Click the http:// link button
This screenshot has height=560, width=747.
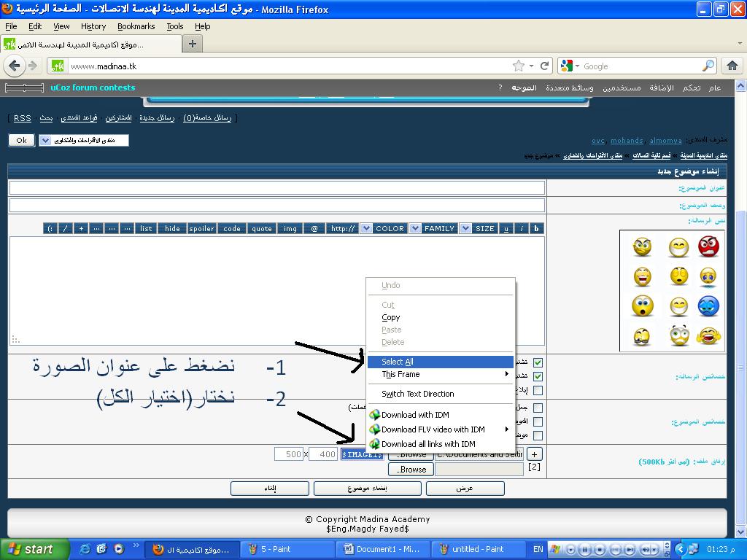pyautogui.click(x=343, y=228)
